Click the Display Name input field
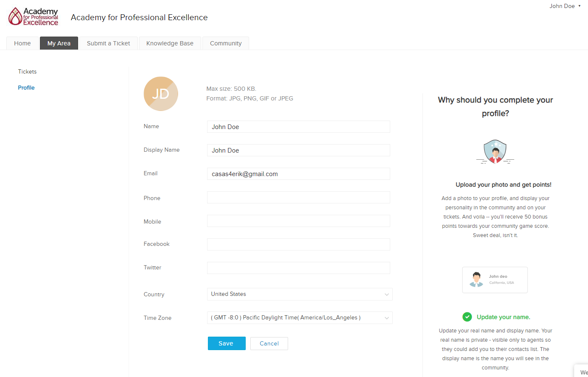The image size is (588, 377). pyautogui.click(x=298, y=150)
